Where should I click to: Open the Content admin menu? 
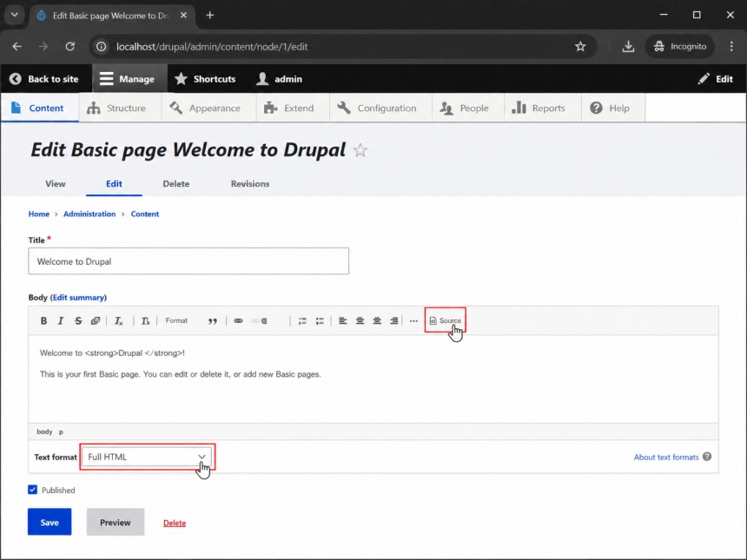pyautogui.click(x=40, y=109)
